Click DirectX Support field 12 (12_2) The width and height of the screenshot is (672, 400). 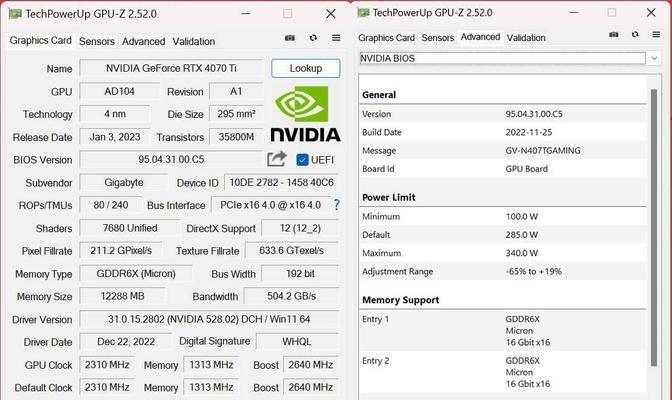(x=300, y=228)
